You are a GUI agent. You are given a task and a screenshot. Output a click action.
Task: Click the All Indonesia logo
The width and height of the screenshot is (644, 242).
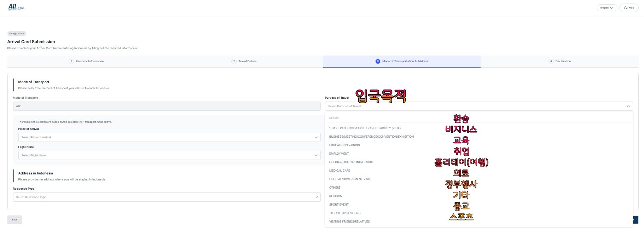[x=16, y=7]
